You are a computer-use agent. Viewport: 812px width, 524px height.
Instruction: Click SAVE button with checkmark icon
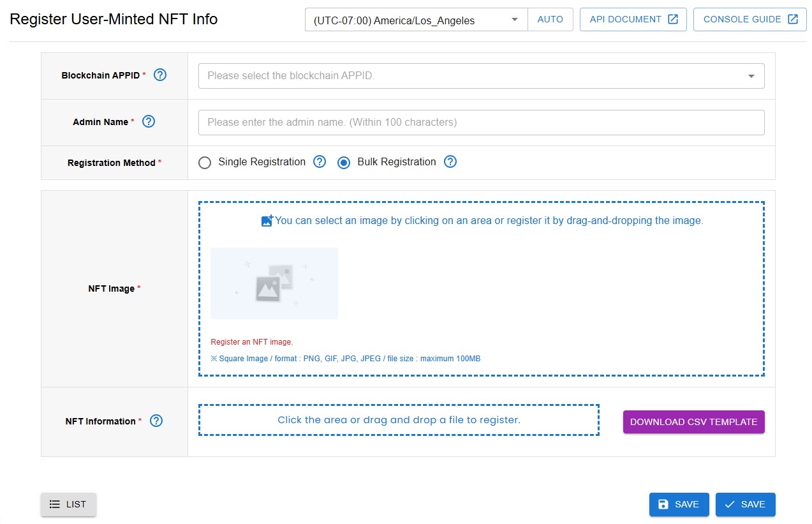[x=745, y=504]
